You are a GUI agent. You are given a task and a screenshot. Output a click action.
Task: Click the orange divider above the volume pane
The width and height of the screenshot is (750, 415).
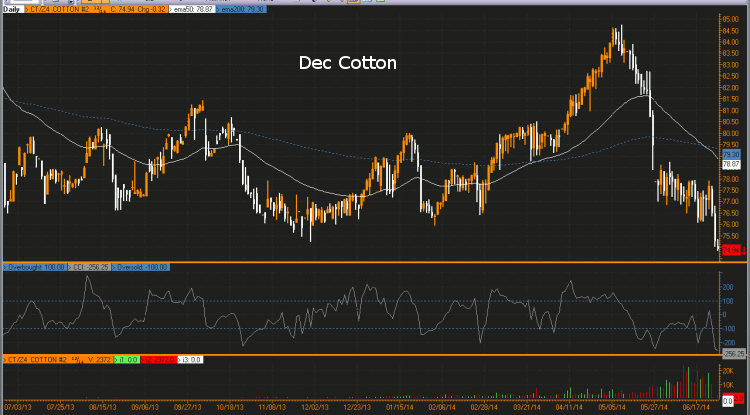(360, 354)
